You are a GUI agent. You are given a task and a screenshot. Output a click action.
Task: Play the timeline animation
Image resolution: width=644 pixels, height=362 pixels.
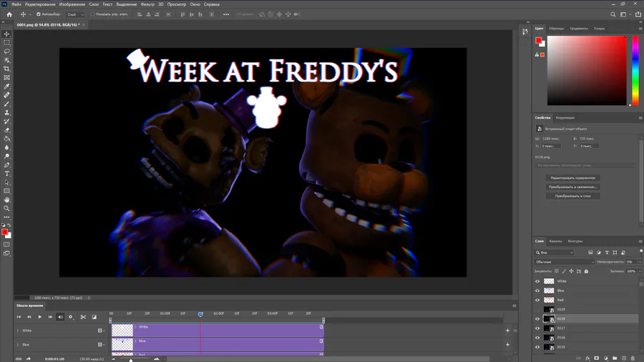[40, 317]
